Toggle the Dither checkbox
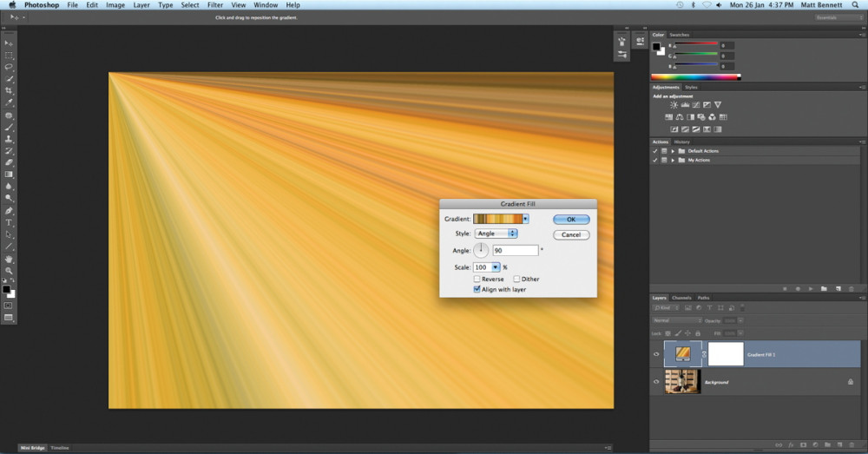 [x=516, y=279]
